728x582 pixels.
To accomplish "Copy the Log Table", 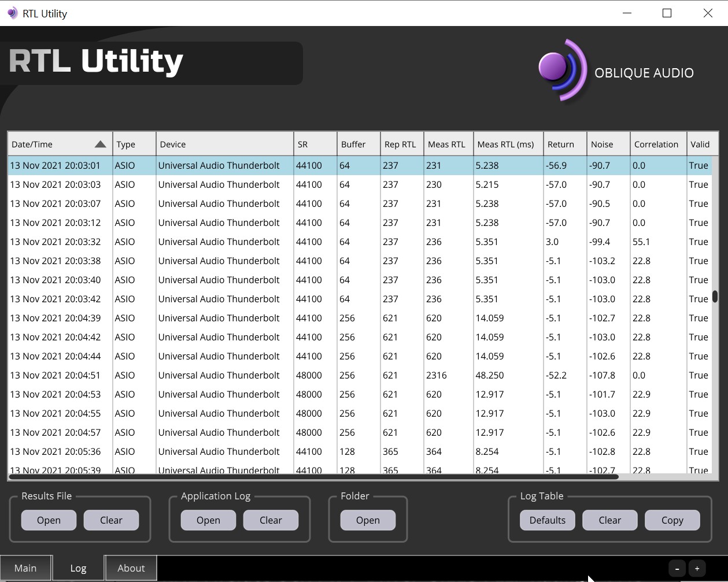I will pos(672,520).
